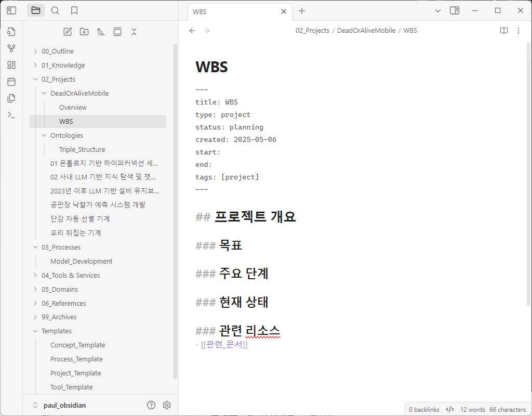
Task: Expand the 01_Knowledge folder
Action: point(35,65)
